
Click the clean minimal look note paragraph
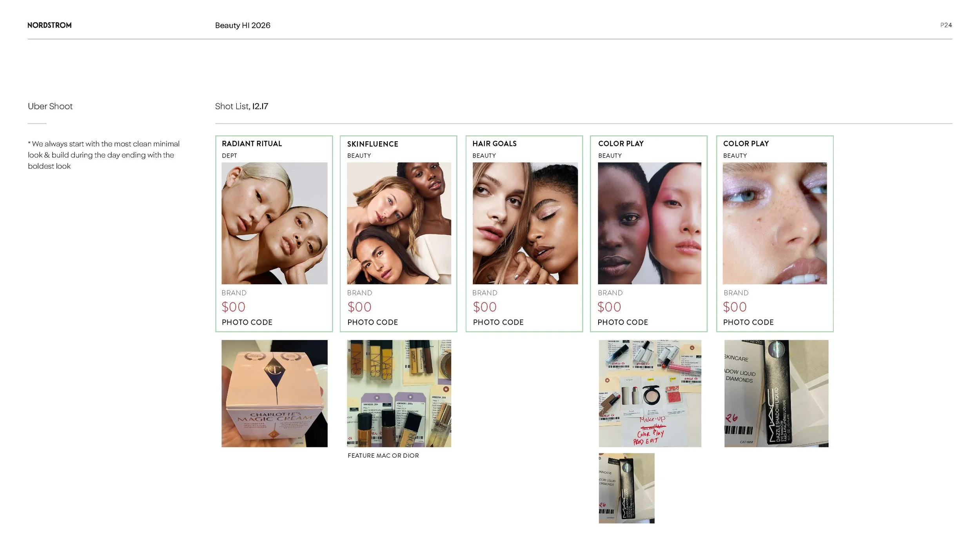pos(103,155)
